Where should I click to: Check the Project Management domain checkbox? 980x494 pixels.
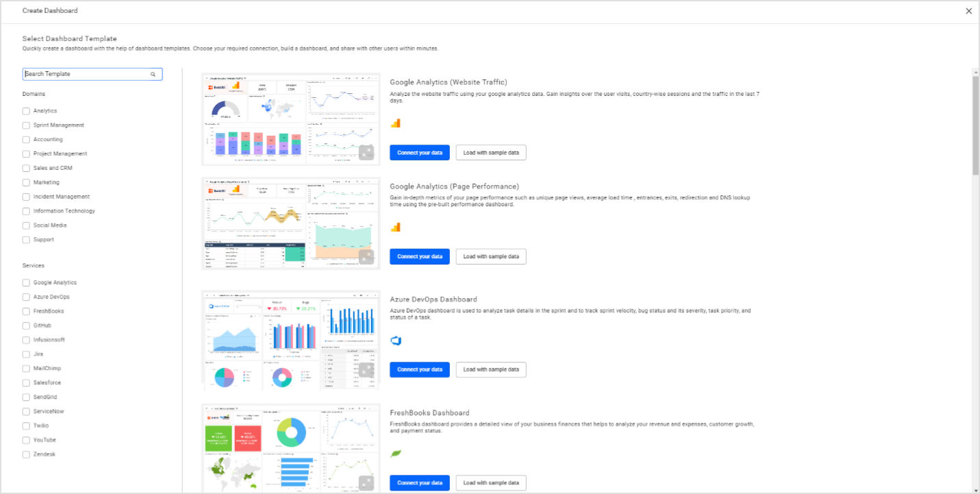click(x=26, y=154)
